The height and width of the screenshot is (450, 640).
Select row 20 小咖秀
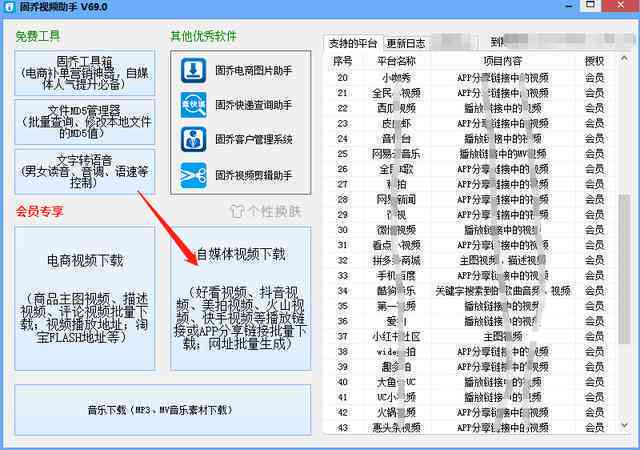click(469, 78)
